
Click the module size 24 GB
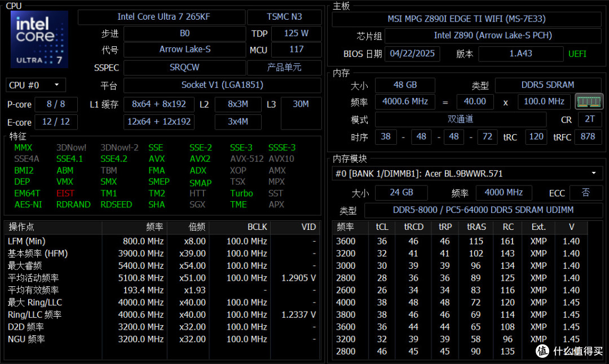(401, 193)
